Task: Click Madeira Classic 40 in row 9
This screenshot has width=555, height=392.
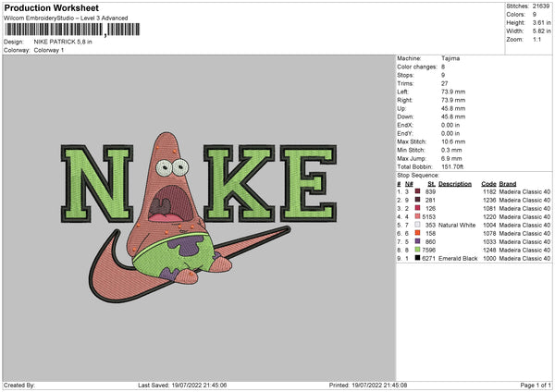Action: [x=524, y=258]
